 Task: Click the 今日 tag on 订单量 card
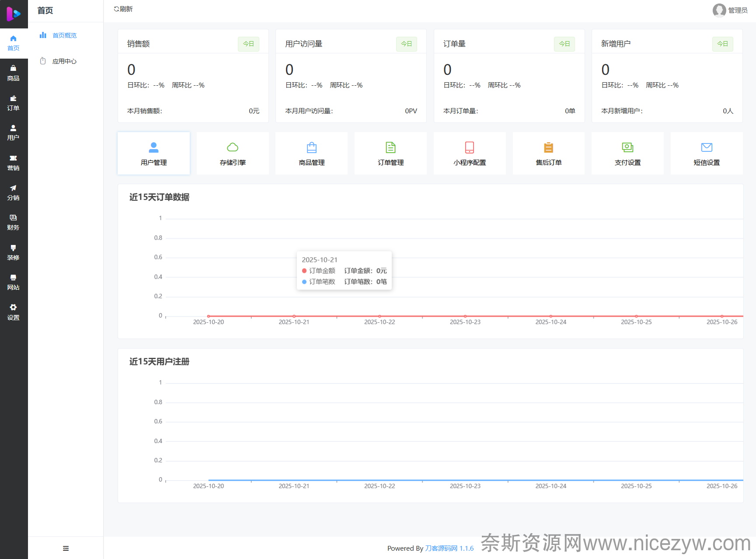[564, 44]
